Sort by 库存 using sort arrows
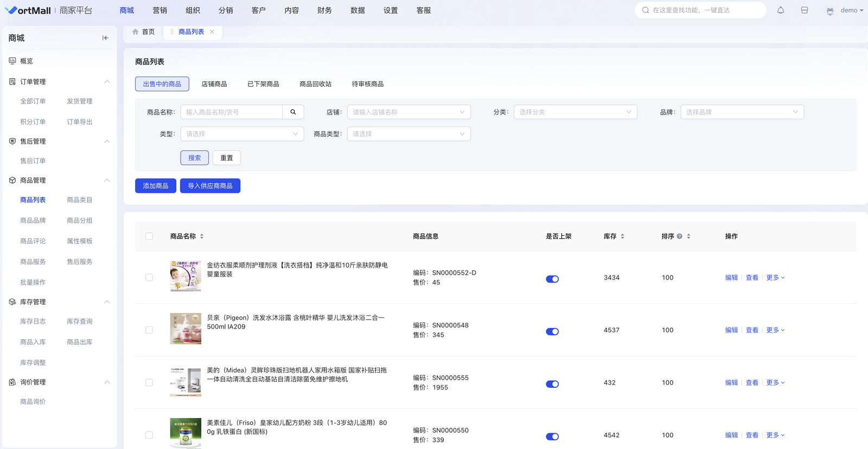This screenshot has height=449, width=868. pyautogui.click(x=622, y=237)
